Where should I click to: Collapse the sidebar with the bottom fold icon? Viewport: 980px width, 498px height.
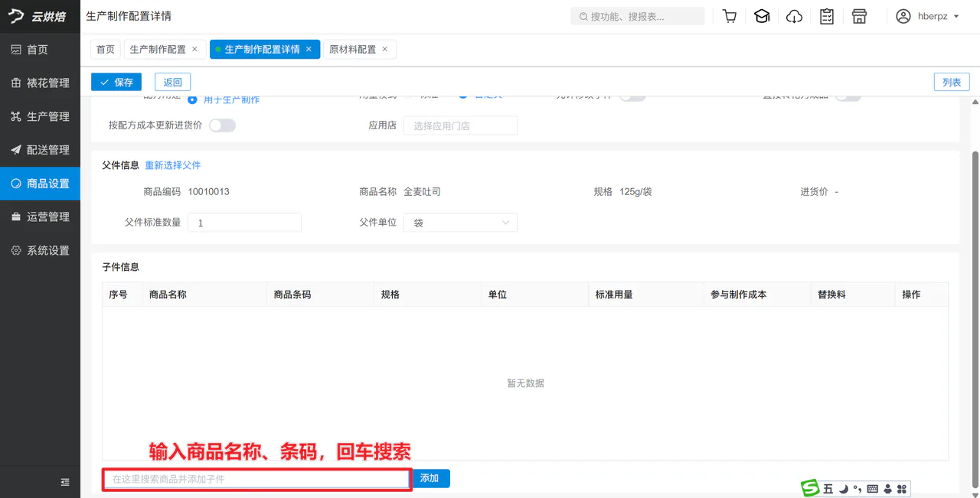click(x=65, y=482)
